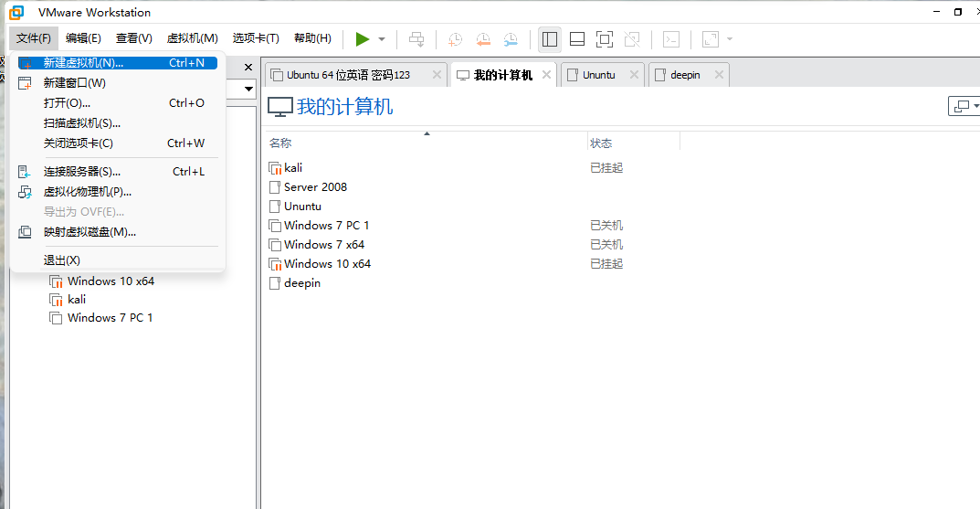Select kali in the computer list
This screenshot has height=509, width=980.
coord(293,167)
